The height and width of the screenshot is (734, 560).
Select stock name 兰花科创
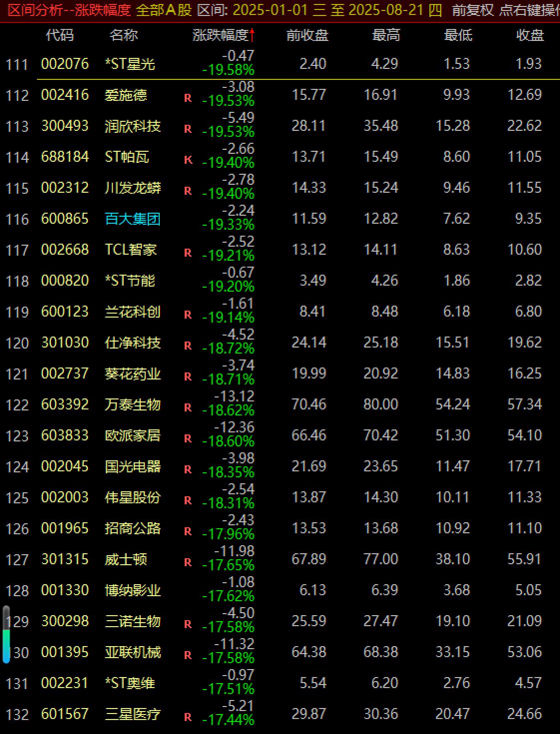tap(133, 312)
